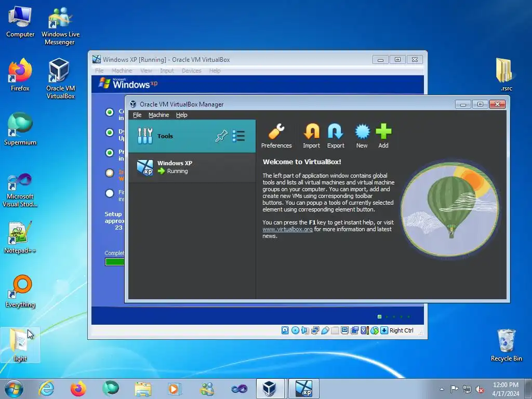
Task: Click the Right Ctrl host key label
Action: tap(402, 330)
